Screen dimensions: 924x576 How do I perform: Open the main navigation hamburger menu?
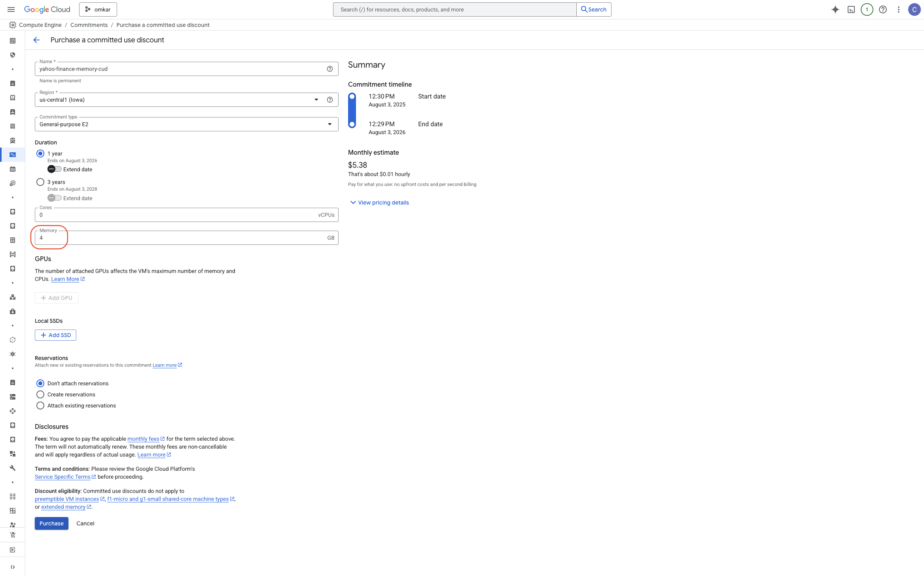11,9
